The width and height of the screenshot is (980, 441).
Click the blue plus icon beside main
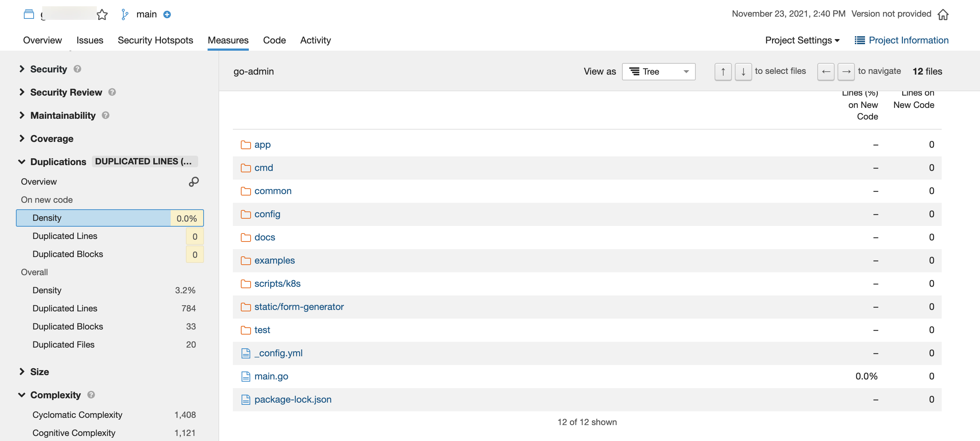(167, 14)
